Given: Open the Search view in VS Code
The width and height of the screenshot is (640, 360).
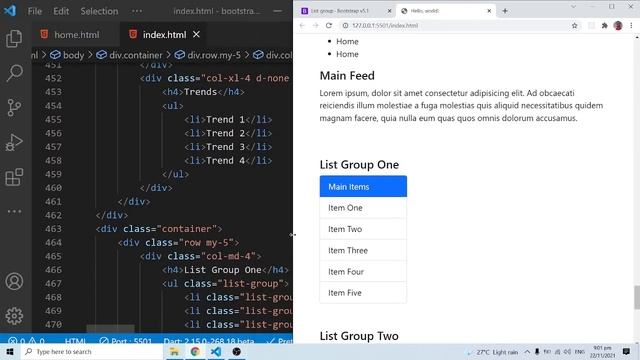Looking at the screenshot, I should [x=14, y=73].
